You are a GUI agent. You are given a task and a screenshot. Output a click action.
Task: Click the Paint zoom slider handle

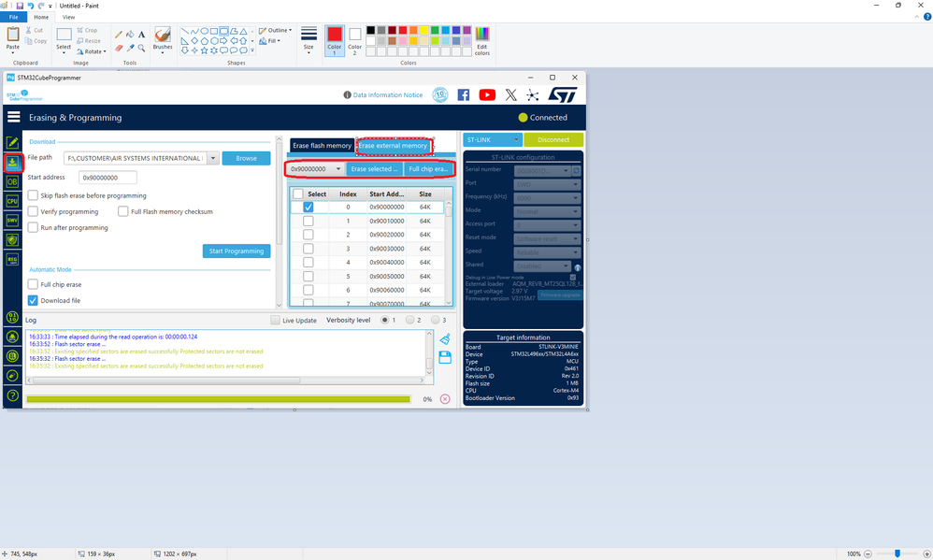[x=897, y=553]
